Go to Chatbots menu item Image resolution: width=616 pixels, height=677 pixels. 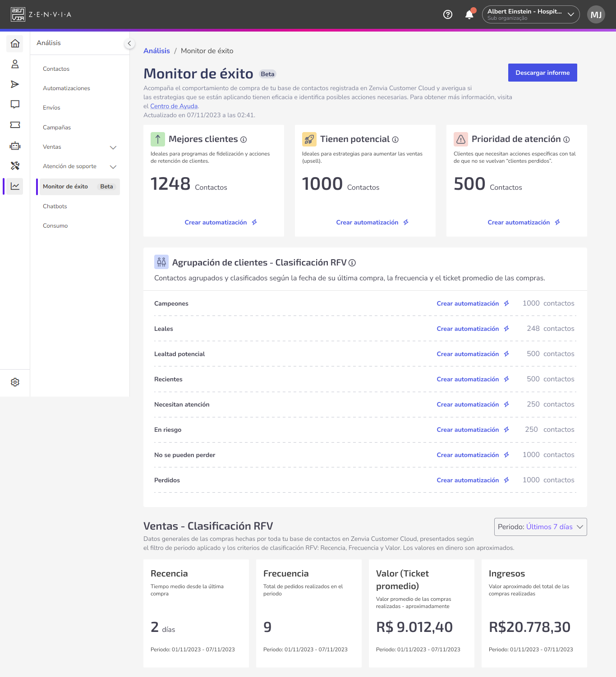pos(55,206)
